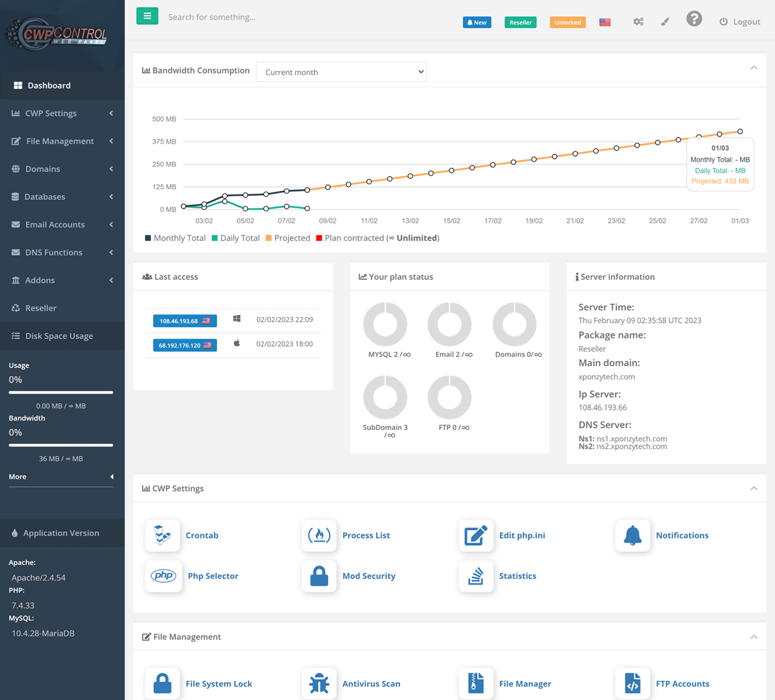
Task: Collapse the CWP Settings panel chevron
Action: [x=754, y=488]
